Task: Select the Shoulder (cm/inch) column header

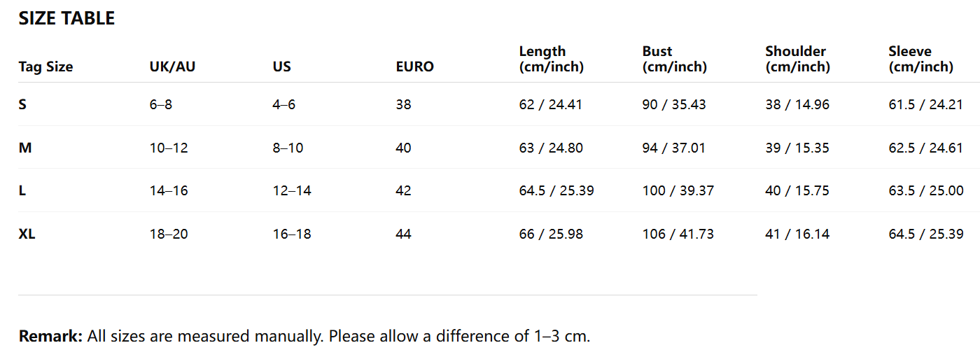Action: click(797, 59)
